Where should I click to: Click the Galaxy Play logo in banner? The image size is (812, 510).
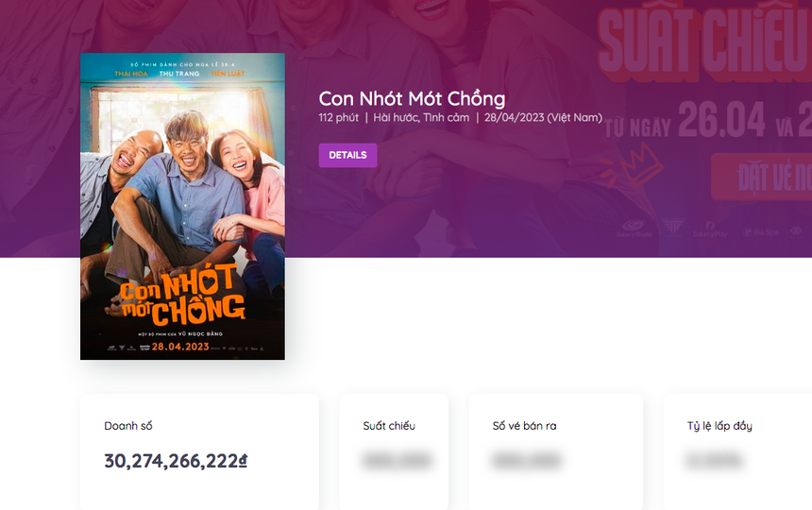tap(709, 228)
